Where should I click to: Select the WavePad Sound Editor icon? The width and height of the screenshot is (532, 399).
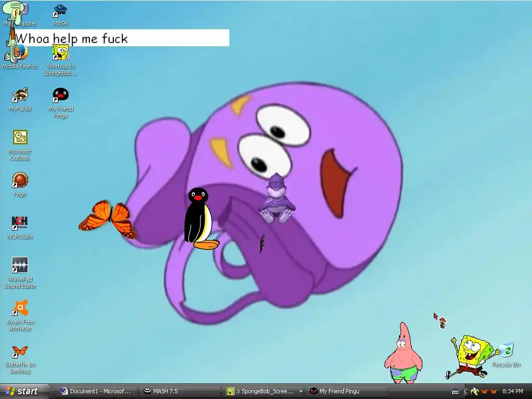(20, 273)
